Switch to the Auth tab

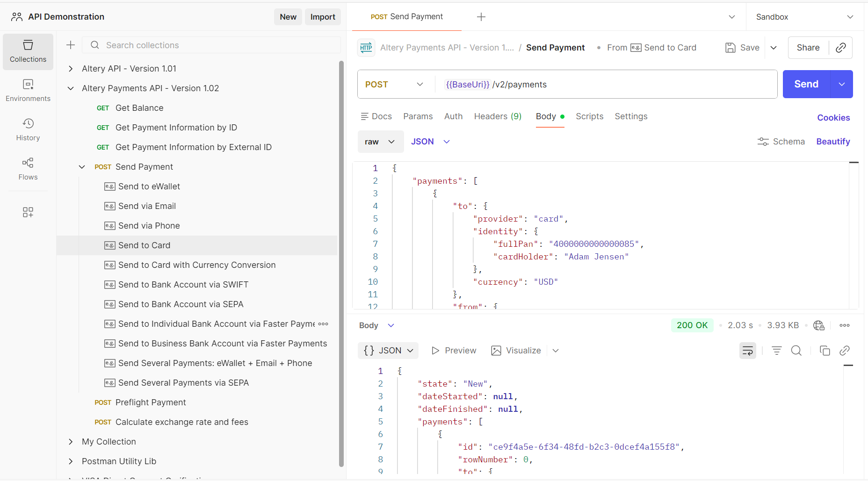coord(453,116)
